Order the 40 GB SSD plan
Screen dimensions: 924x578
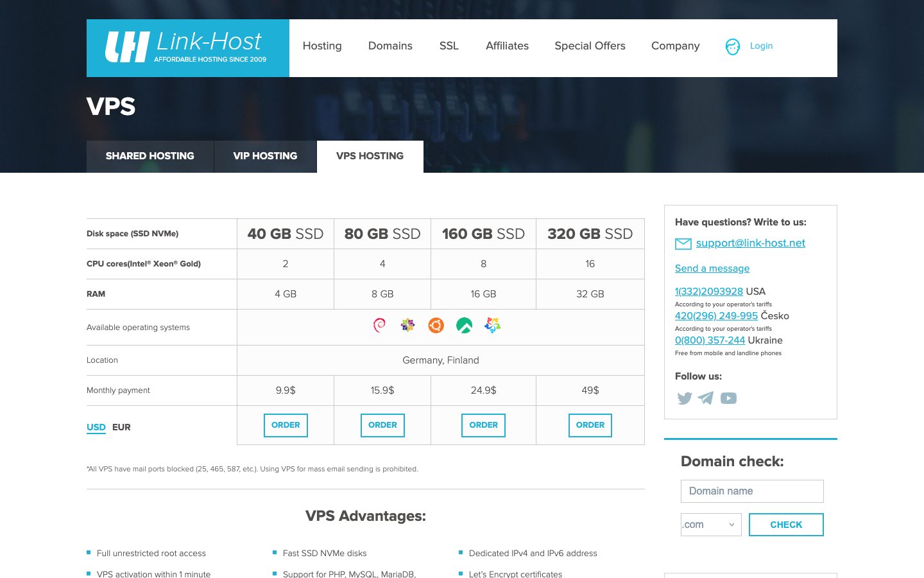(x=286, y=425)
